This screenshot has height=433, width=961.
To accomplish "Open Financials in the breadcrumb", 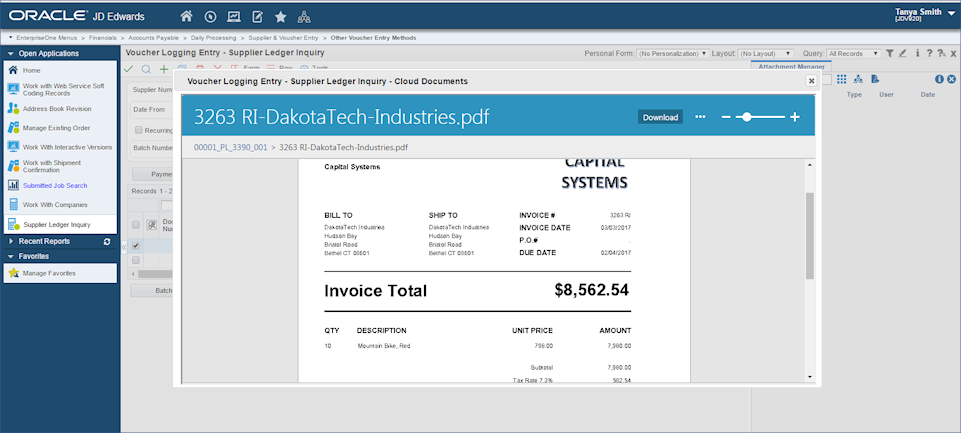I will pos(102,38).
